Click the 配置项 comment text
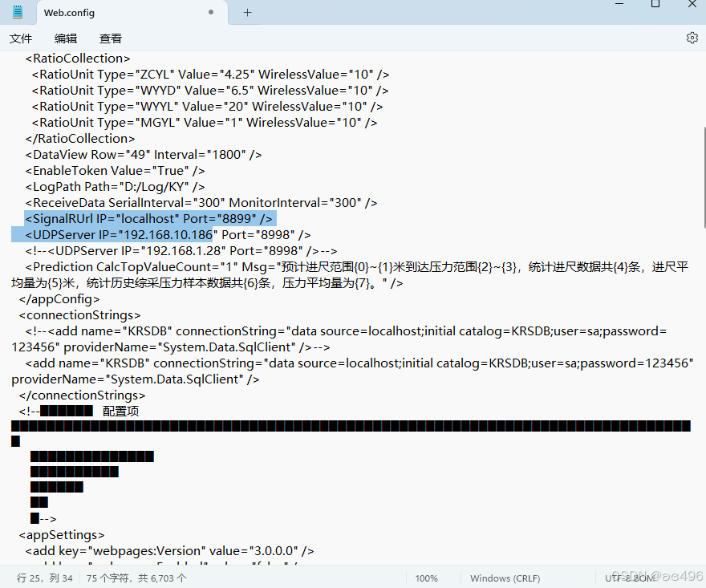 (120, 412)
